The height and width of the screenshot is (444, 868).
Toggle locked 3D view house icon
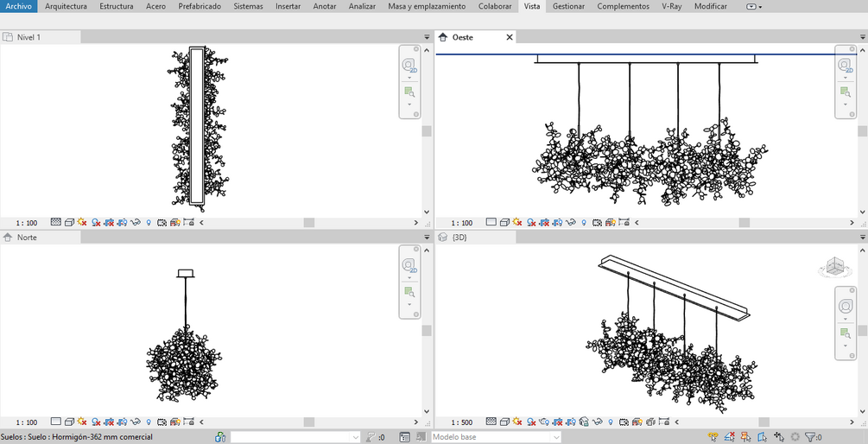584,422
